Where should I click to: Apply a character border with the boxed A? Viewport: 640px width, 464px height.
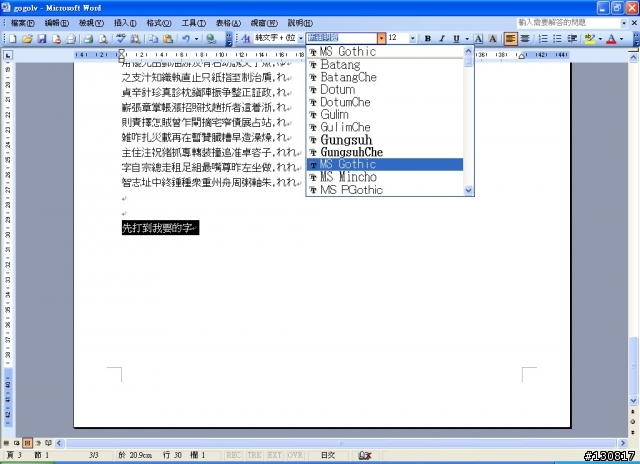tap(479, 39)
